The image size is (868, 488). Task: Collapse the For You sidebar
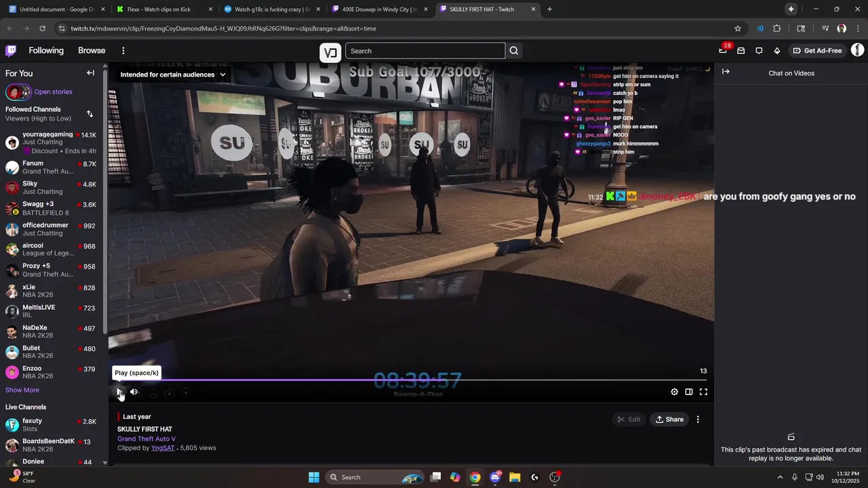(x=90, y=73)
